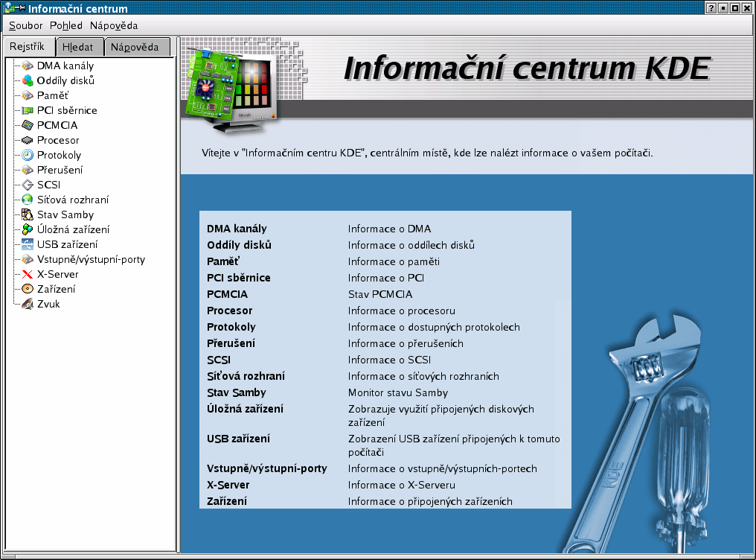The image size is (756, 560).
Task: Open the PCI sběrnice link in overview
Action: click(239, 278)
